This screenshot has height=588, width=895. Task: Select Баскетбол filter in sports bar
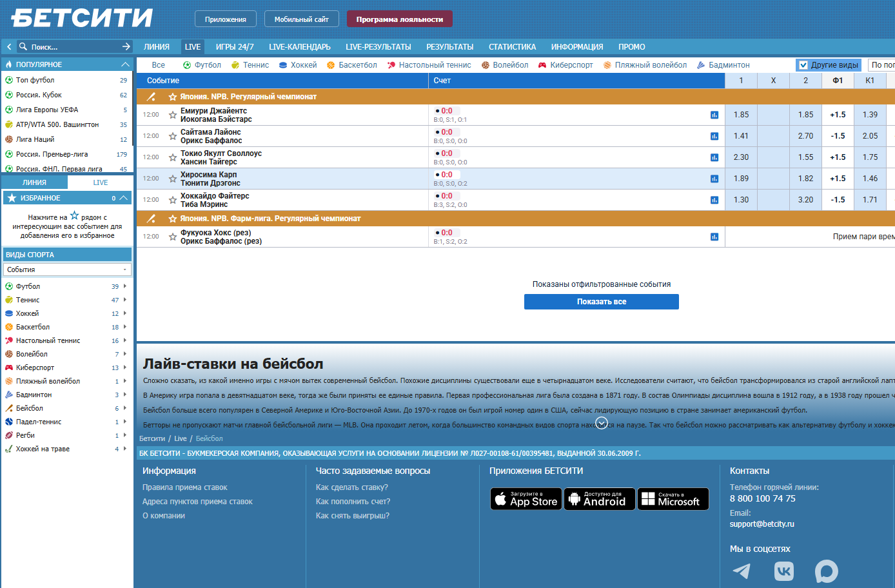tap(351, 65)
